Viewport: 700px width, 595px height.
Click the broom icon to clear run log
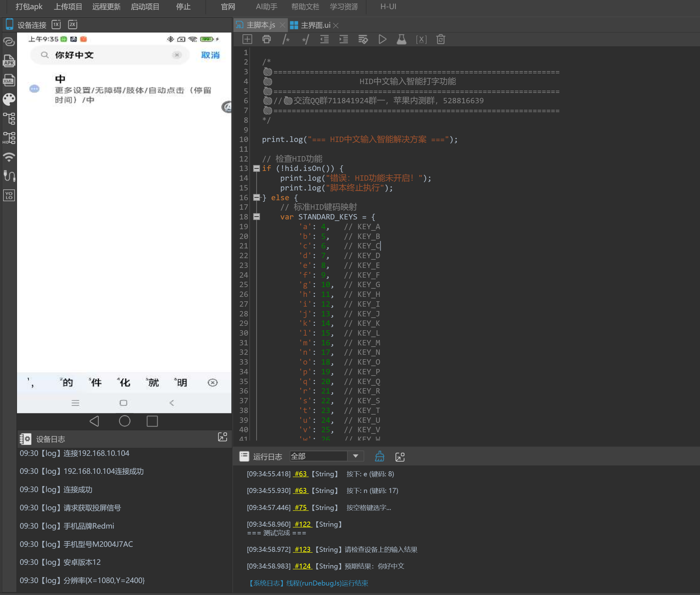[379, 456]
